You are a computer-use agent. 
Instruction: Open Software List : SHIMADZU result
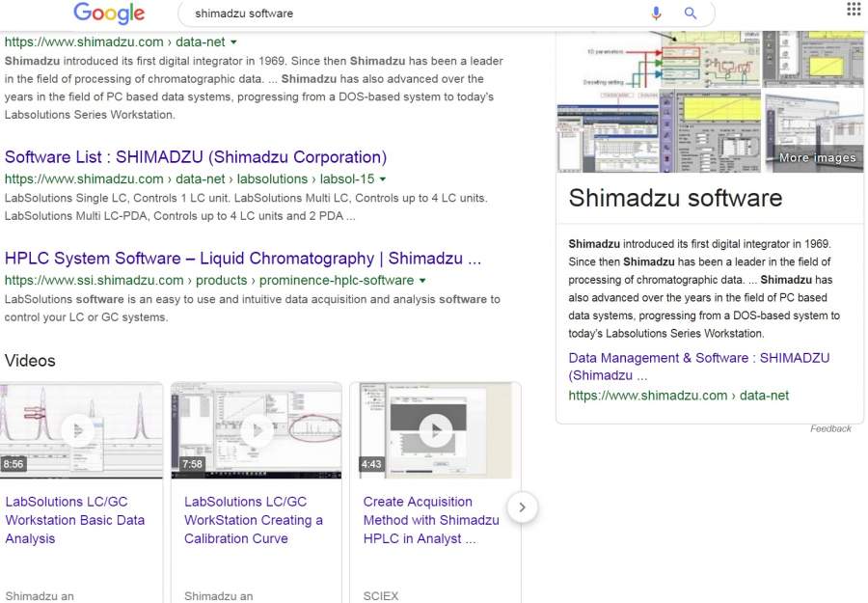196,157
